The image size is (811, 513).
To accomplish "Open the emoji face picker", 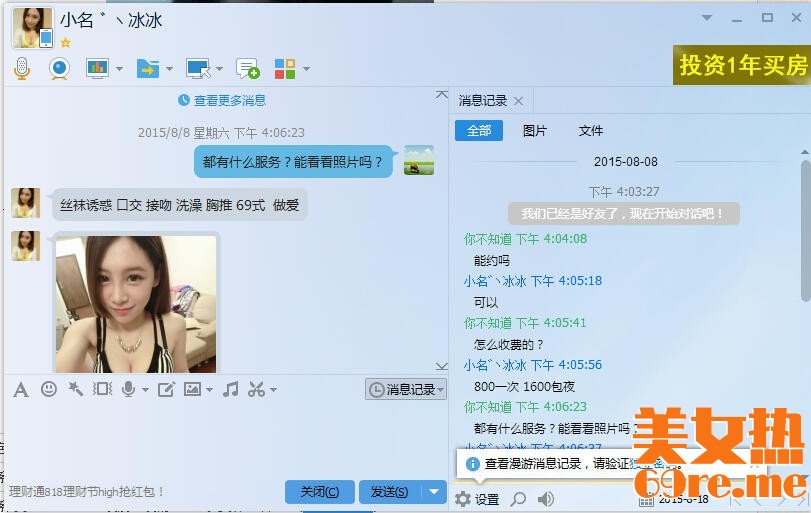I will click(48, 389).
